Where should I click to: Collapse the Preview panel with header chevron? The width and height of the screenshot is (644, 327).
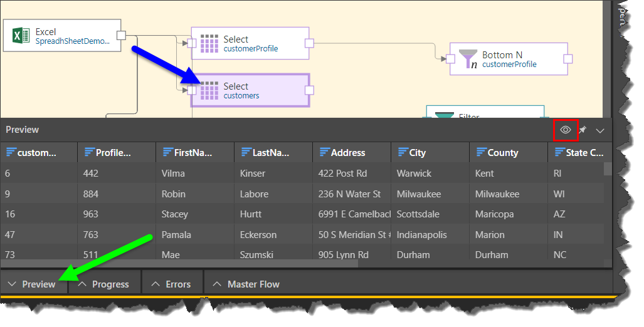[600, 130]
